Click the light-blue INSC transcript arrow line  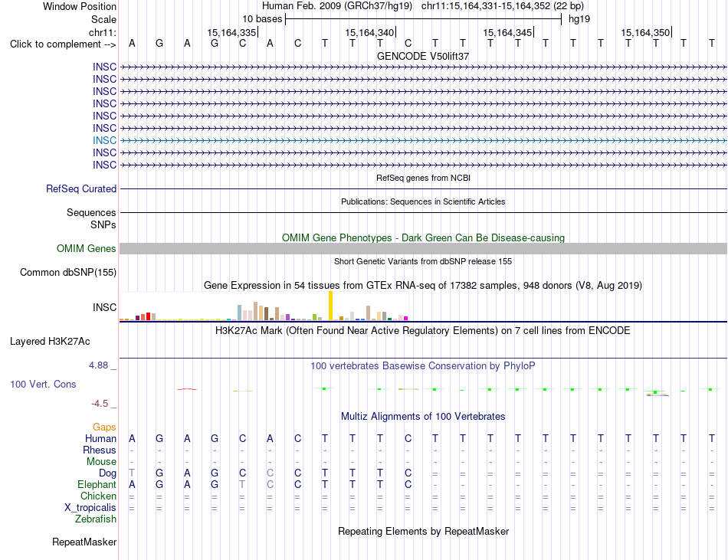[x=423, y=141]
